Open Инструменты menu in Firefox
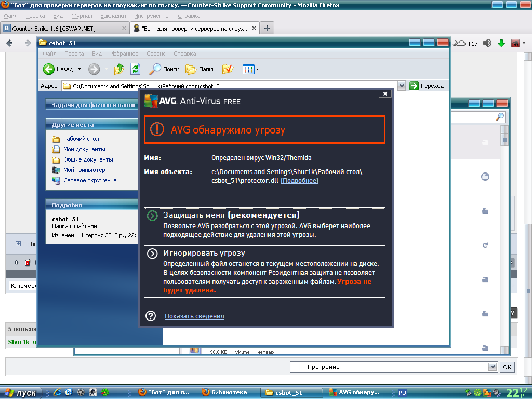 tap(152, 16)
